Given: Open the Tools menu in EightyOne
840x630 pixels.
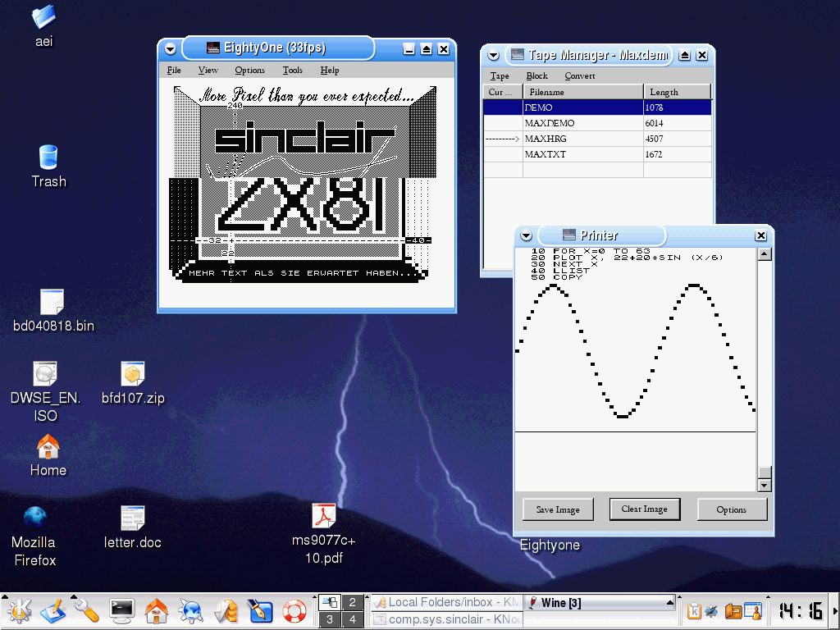Looking at the screenshot, I should (x=293, y=71).
